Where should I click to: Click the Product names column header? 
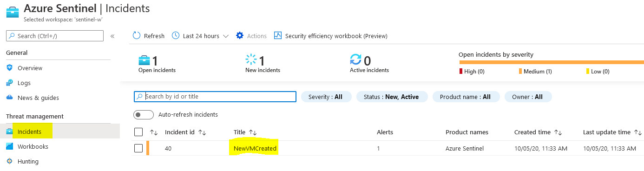[x=467, y=132]
